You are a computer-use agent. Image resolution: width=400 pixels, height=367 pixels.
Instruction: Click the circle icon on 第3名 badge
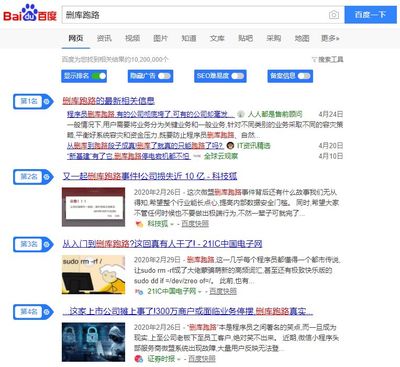(x=47, y=244)
